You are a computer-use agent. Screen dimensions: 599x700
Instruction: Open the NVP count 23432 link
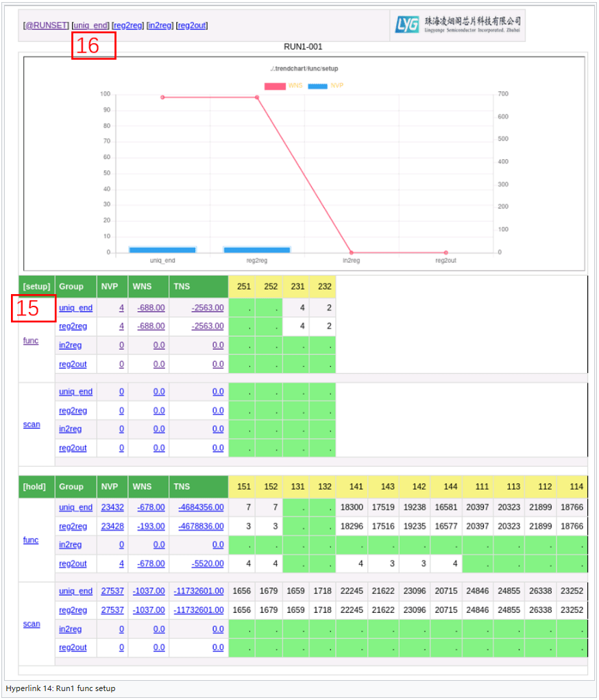112,508
